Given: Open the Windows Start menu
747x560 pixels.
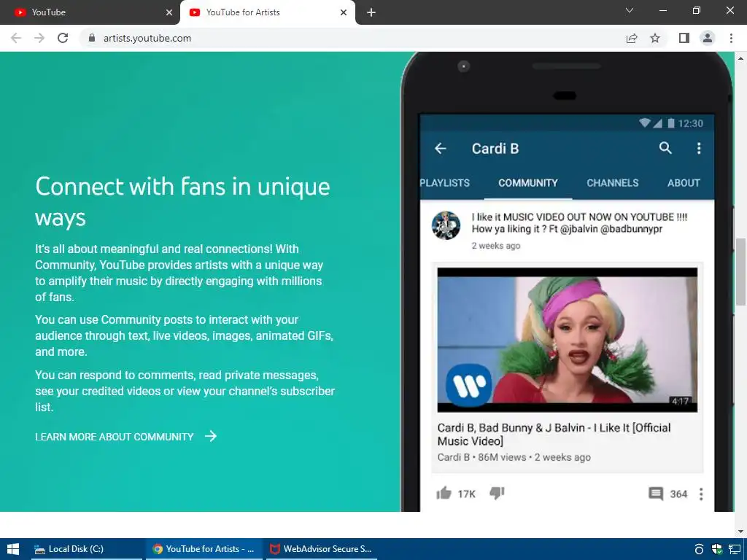Looking at the screenshot, I should tap(13, 549).
